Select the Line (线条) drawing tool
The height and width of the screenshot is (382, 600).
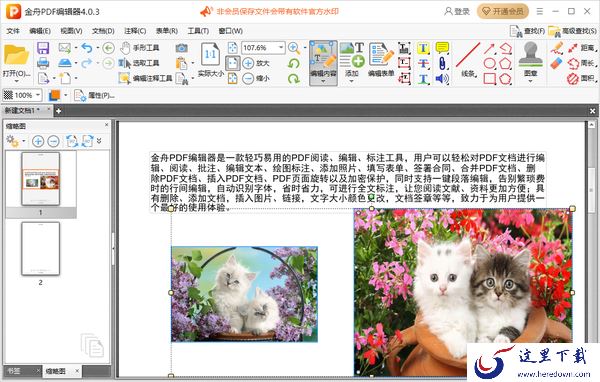tap(468, 59)
